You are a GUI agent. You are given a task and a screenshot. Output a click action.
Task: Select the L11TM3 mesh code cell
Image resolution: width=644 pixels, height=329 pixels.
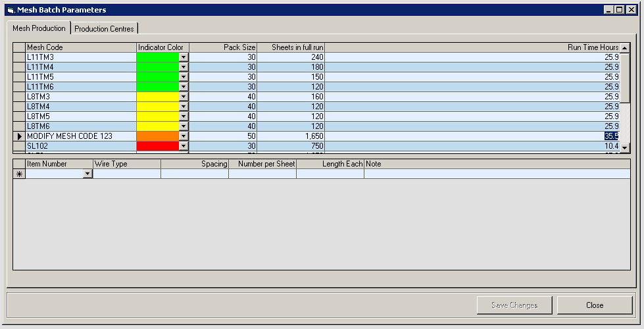pyautogui.click(x=81, y=57)
